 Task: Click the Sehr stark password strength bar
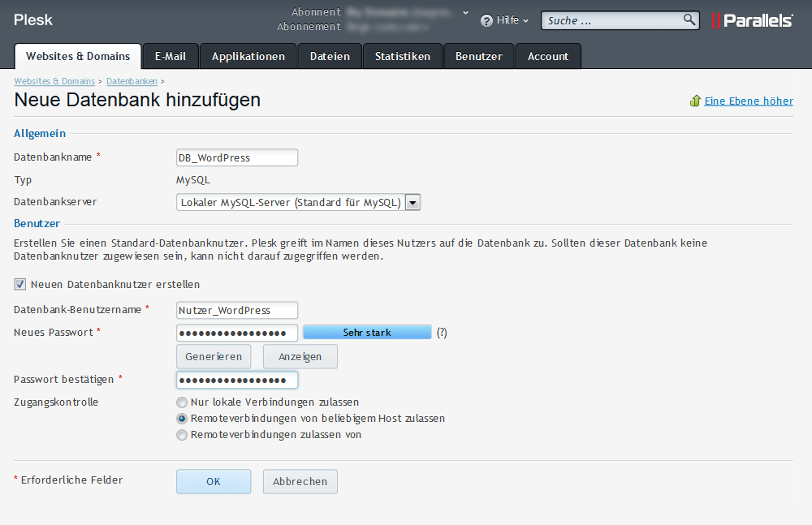click(367, 331)
